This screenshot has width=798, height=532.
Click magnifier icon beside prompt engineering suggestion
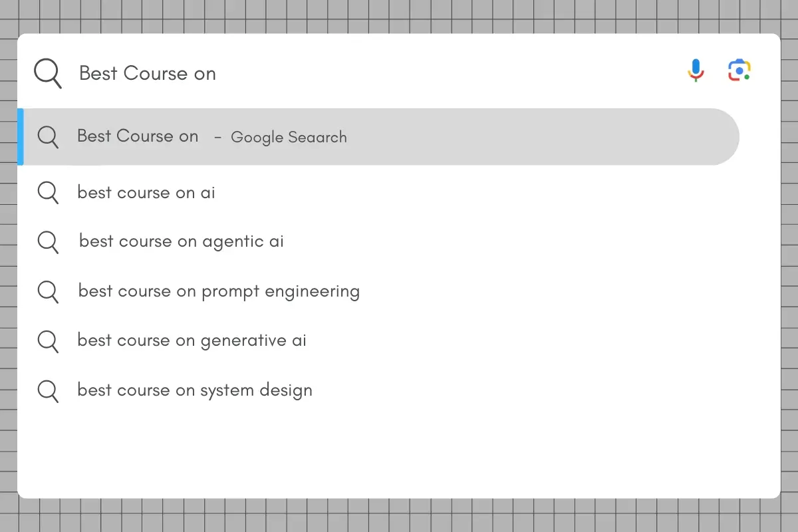(47, 291)
